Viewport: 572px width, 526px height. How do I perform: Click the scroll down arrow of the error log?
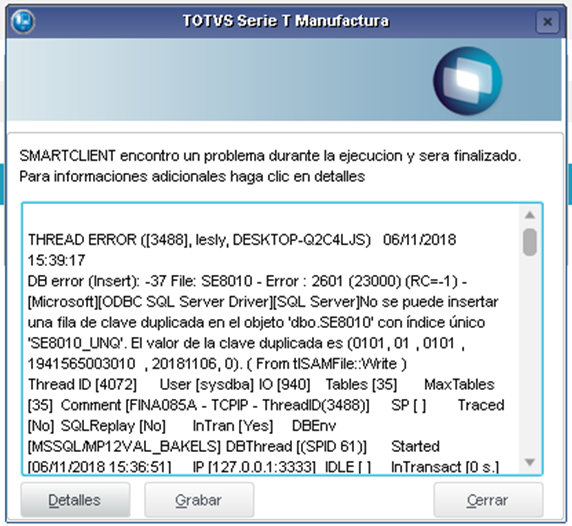530,462
